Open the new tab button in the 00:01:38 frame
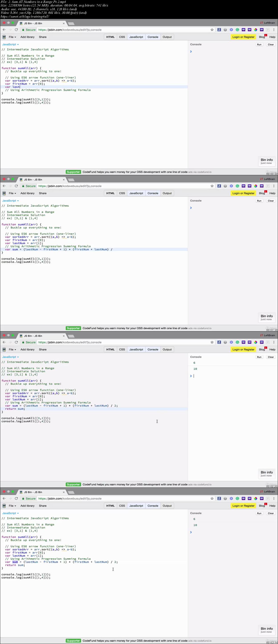Screen dimensions: 278x644 point(71,180)
